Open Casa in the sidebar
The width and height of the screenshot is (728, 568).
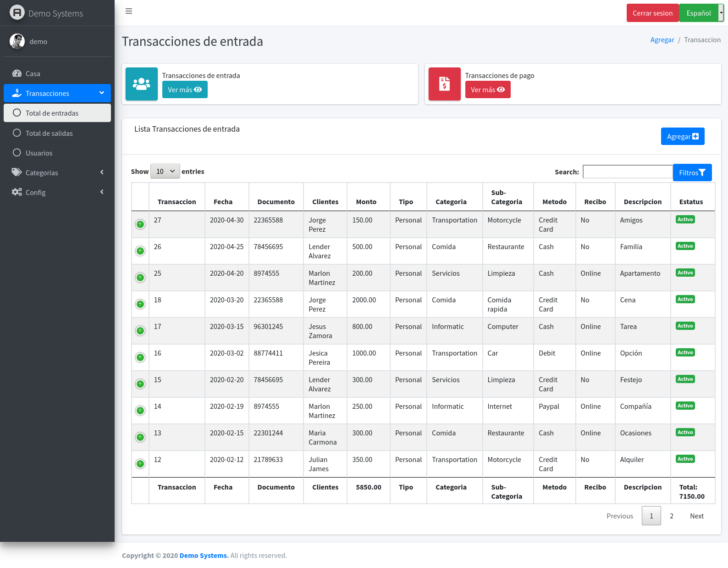[x=33, y=74]
